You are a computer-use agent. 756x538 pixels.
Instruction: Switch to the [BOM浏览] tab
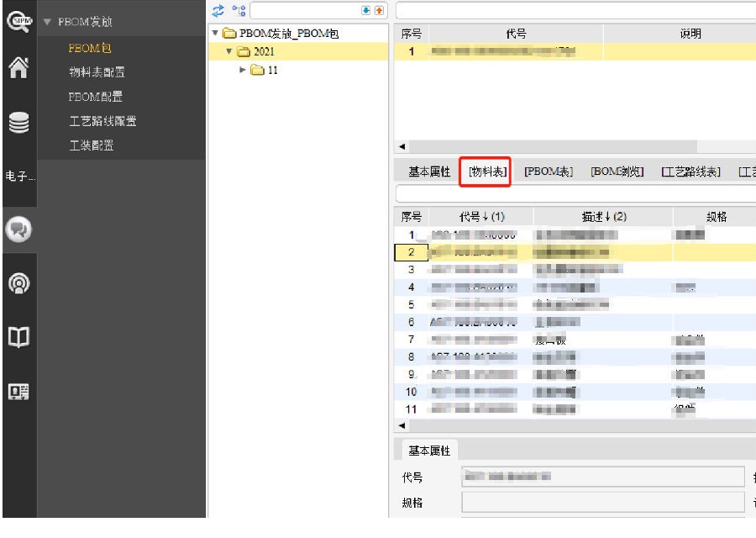point(617,171)
